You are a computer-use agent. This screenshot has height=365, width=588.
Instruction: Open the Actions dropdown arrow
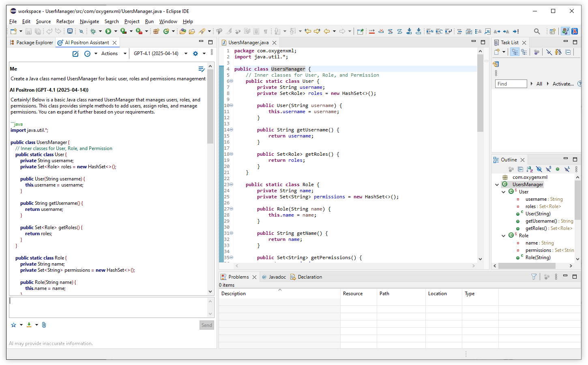tap(125, 54)
